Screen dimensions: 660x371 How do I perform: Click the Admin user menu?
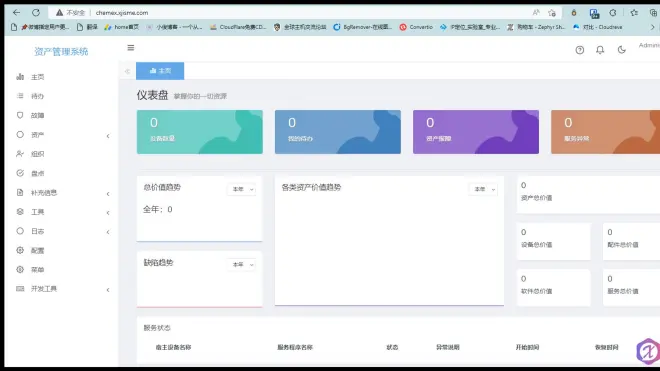pos(649,45)
